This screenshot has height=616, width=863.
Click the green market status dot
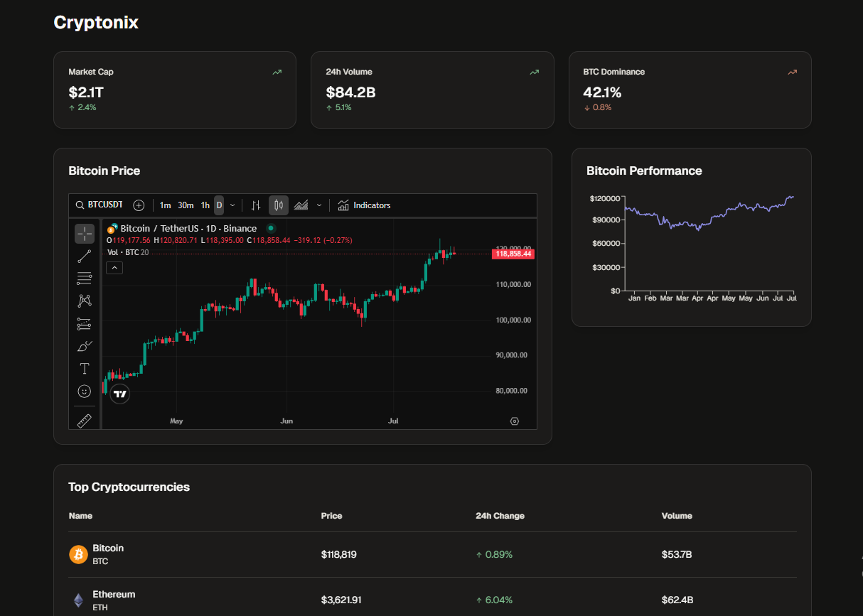271,228
